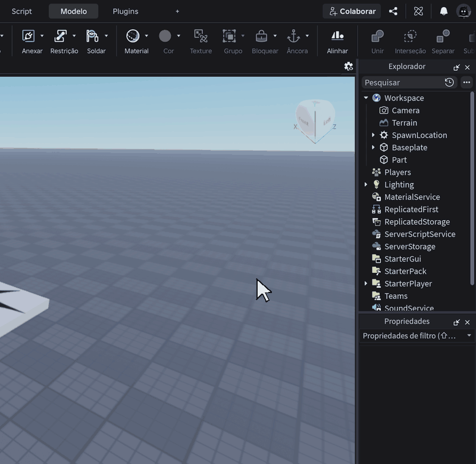
Task: Open the Anexar dropdown arrow
Action: pos(42,36)
